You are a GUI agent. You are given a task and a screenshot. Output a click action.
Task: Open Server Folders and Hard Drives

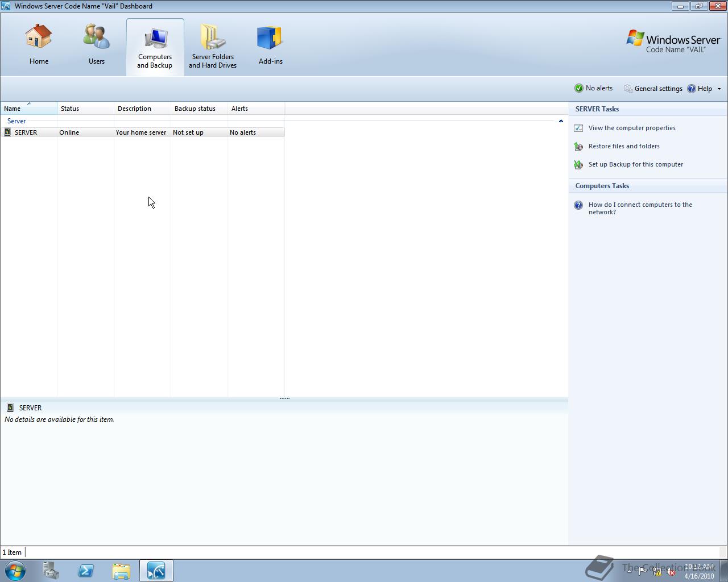pos(213,47)
